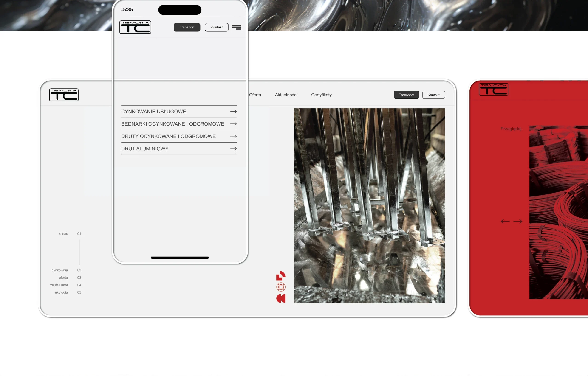Viewport: 588px width, 376px height.
Task: Open Certyfikaty in desktop navigation
Action: [x=321, y=95]
